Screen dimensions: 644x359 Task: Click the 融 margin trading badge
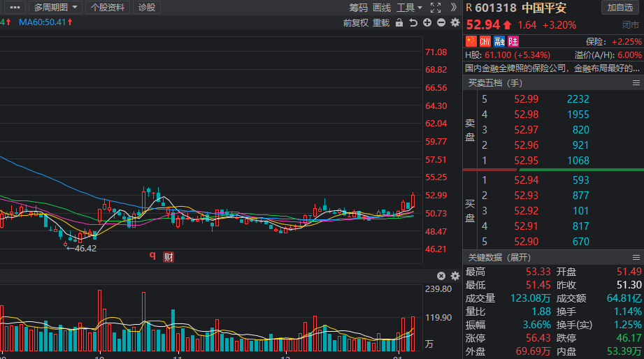(x=499, y=41)
